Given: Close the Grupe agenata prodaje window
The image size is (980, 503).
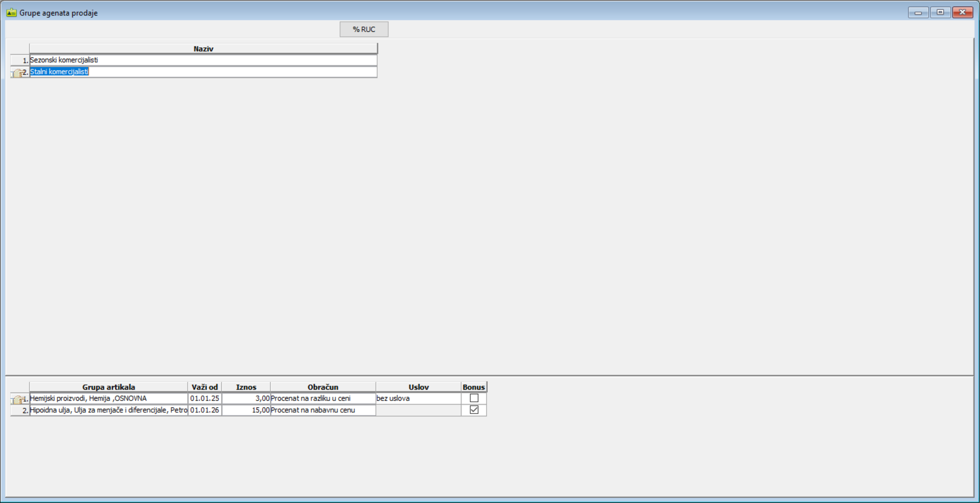Looking at the screenshot, I should (963, 12).
